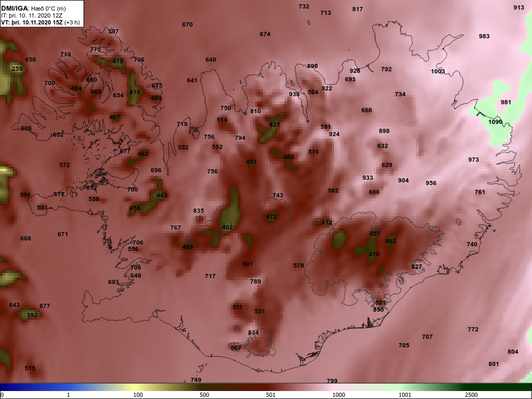The image size is (532, 399).
Task: Select the map value 443
Action: (x=162, y=195)
